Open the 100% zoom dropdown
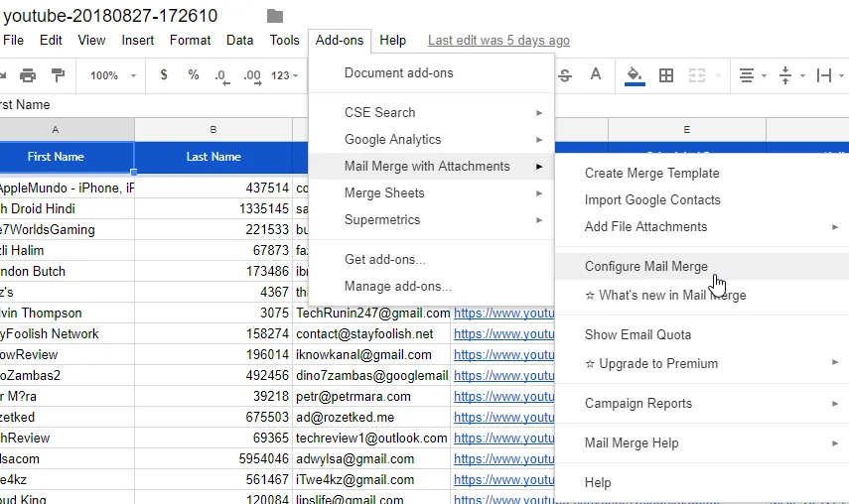Viewport: 849px width, 504px height. click(112, 75)
